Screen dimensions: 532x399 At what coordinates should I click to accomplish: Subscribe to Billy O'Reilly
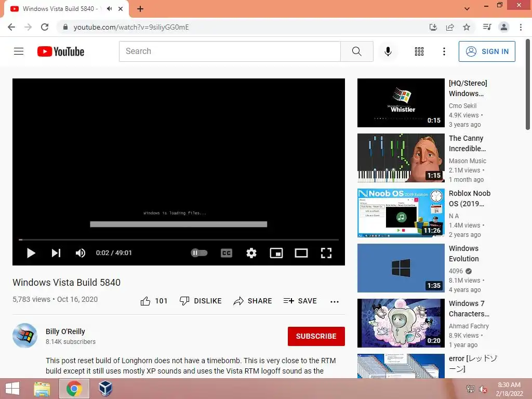click(316, 336)
